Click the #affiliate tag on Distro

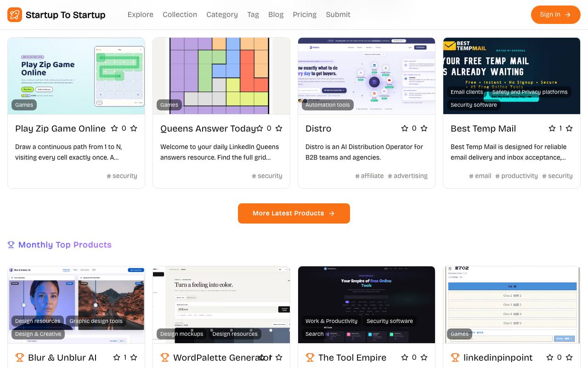pyautogui.click(x=369, y=176)
